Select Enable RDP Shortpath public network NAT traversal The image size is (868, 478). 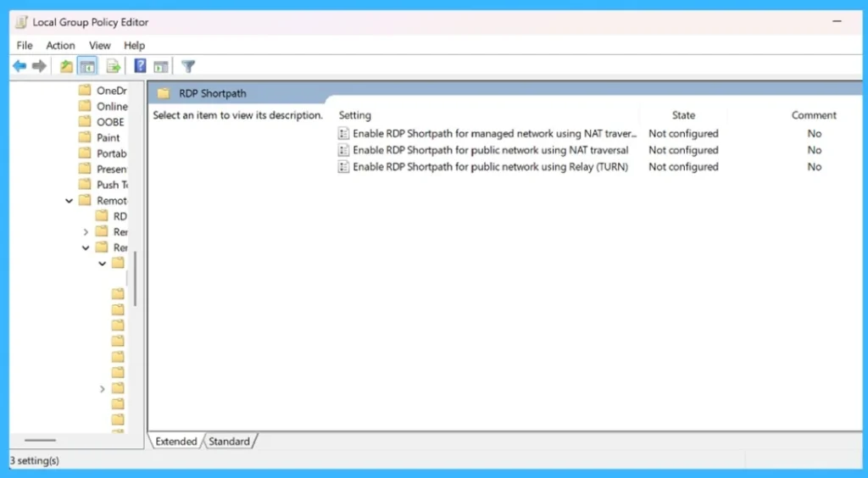click(491, 150)
